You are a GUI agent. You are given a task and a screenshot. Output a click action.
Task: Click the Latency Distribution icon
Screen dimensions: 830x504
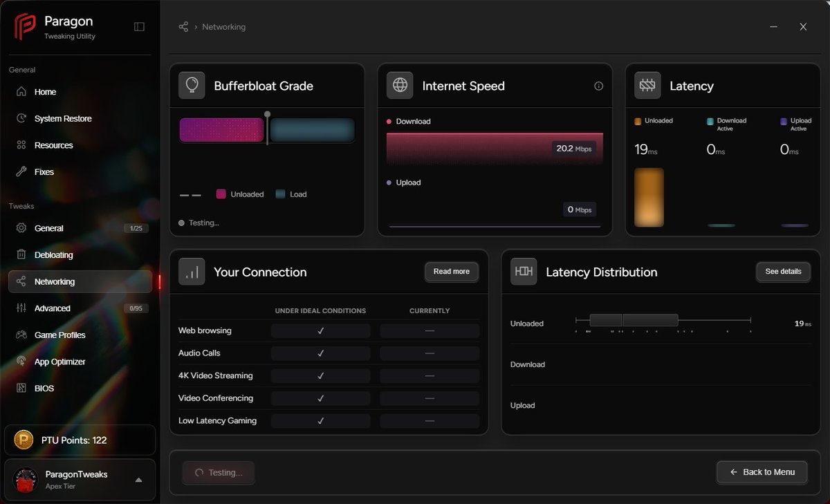coord(524,272)
